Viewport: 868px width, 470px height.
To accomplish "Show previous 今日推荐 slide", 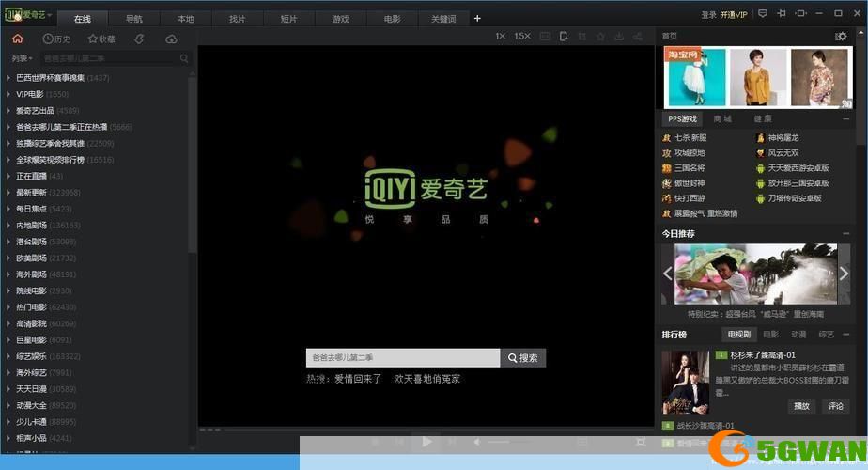I will 668,274.
